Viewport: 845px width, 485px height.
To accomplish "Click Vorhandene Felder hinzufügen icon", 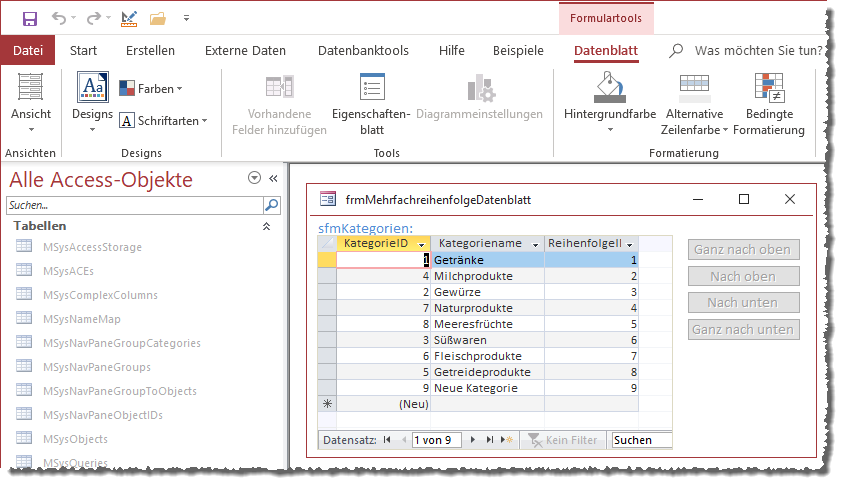I will [x=279, y=87].
